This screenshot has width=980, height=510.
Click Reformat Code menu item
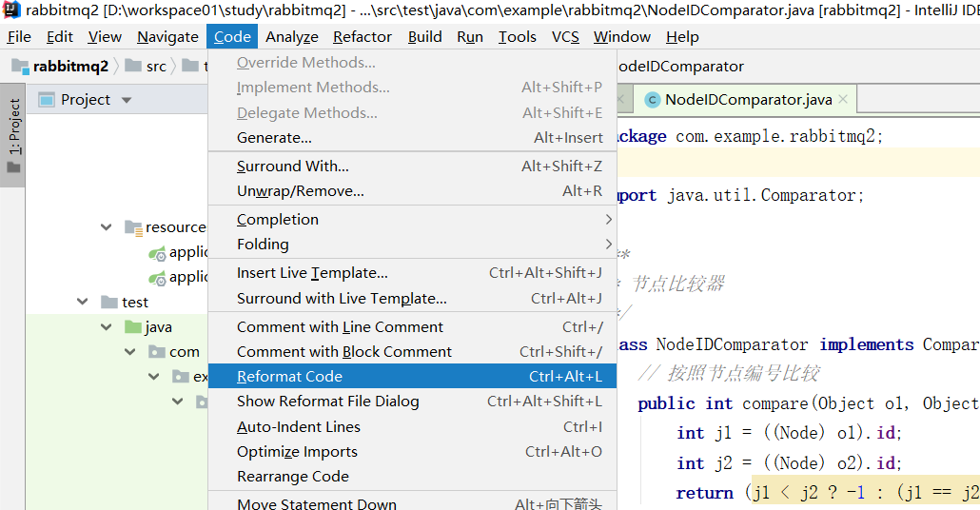[x=413, y=376]
